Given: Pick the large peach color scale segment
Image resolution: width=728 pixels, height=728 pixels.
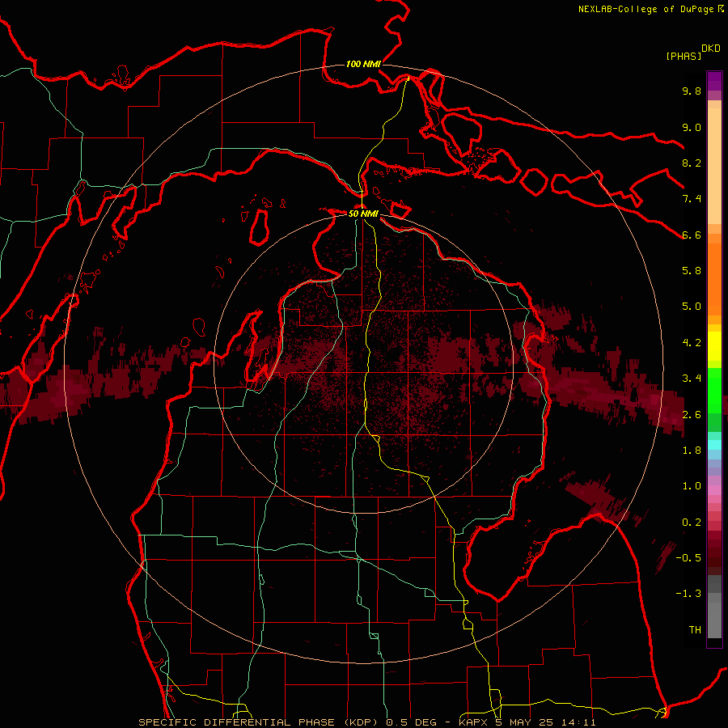Looking at the screenshot, I should click(x=714, y=167).
